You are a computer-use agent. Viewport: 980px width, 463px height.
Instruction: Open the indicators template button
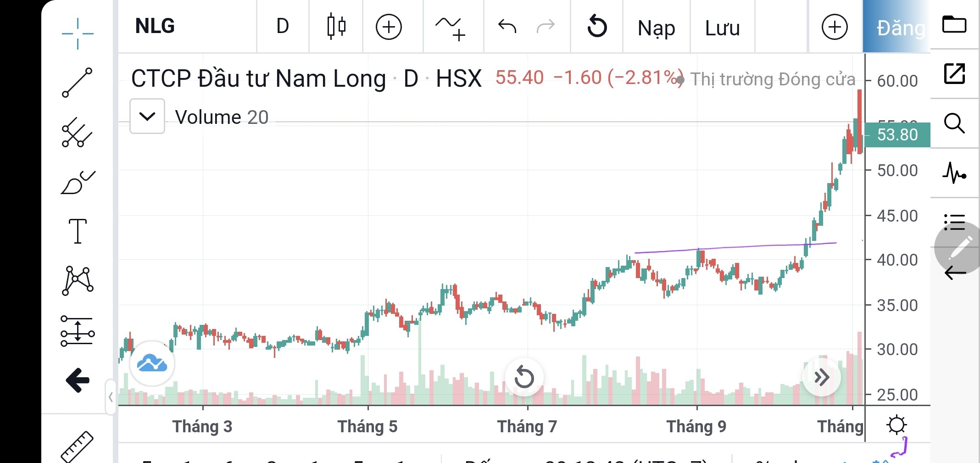click(x=450, y=28)
